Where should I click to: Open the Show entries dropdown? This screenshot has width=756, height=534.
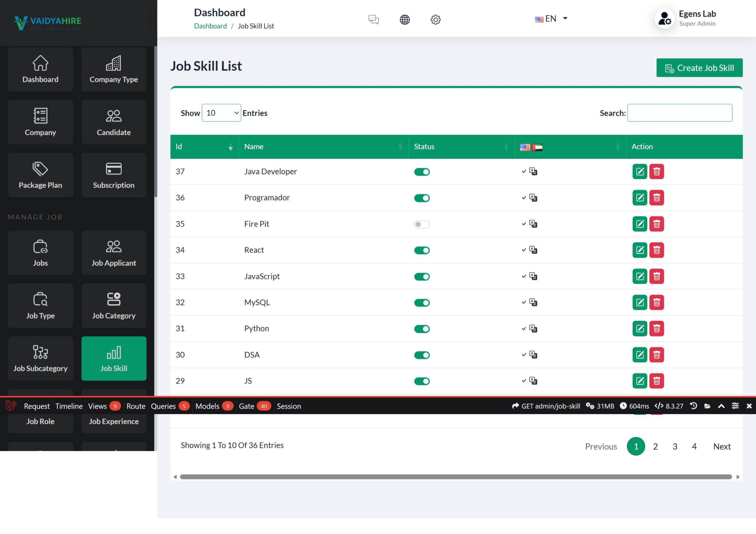(x=221, y=113)
